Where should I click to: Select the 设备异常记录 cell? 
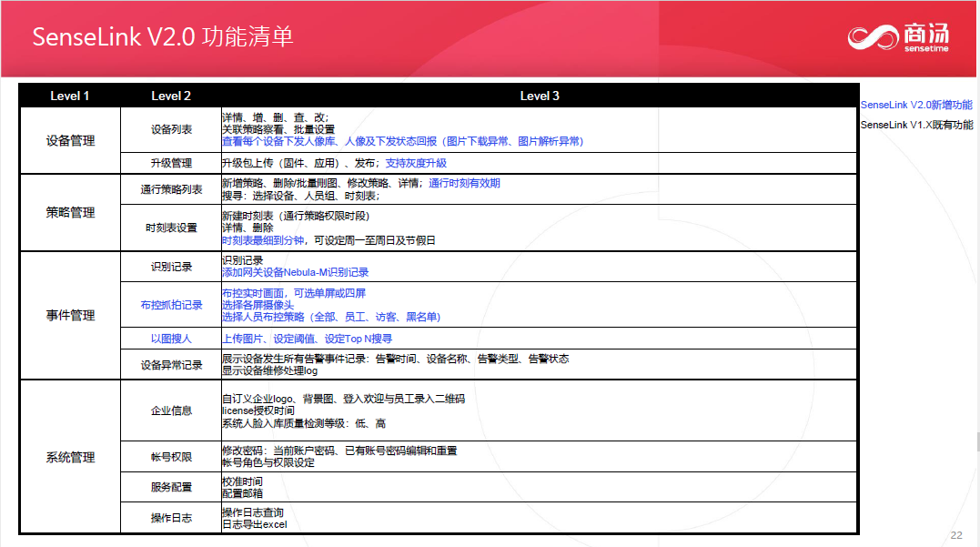click(171, 365)
